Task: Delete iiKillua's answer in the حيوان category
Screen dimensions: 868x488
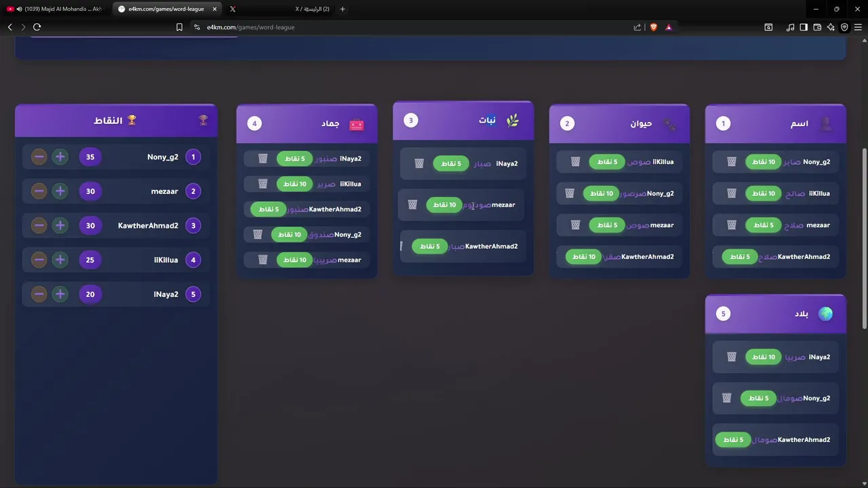Action: tap(576, 162)
